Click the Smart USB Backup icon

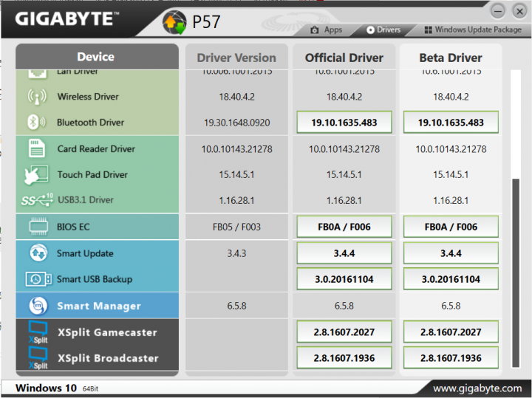coord(38,279)
